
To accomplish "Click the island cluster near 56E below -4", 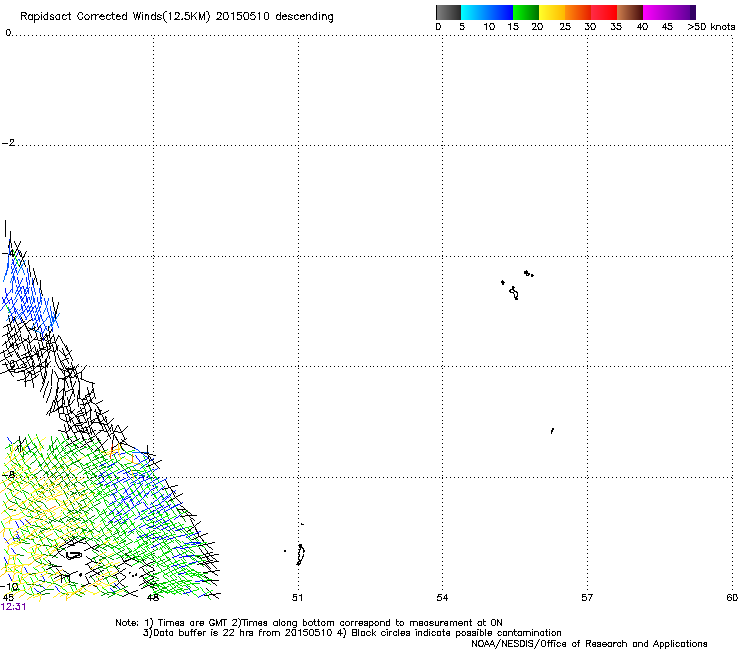I will click(x=529, y=273).
